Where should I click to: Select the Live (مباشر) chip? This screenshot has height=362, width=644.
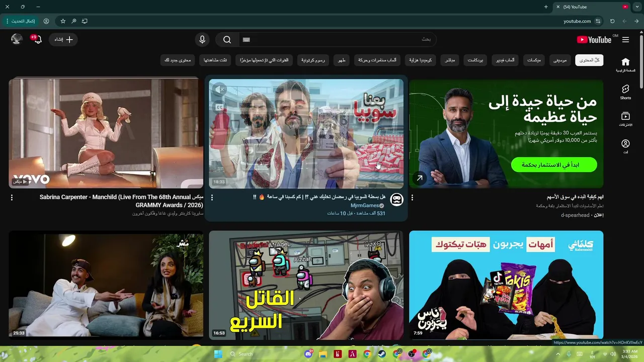click(x=450, y=60)
